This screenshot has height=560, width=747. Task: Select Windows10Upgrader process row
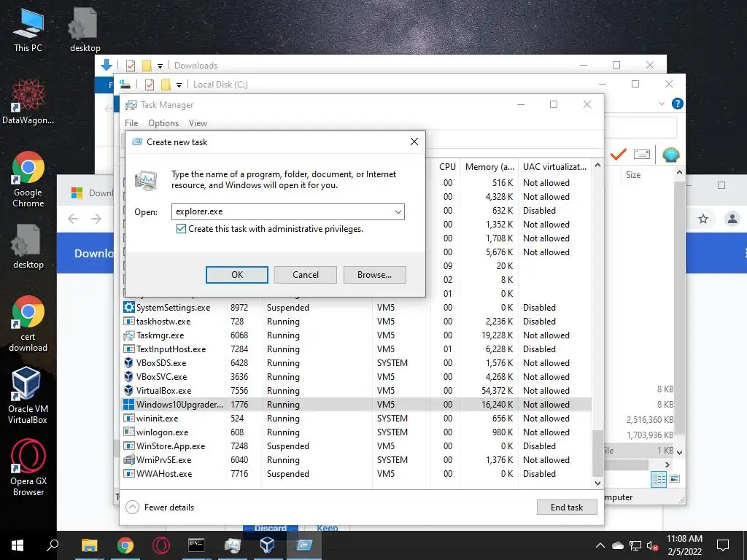click(x=357, y=404)
